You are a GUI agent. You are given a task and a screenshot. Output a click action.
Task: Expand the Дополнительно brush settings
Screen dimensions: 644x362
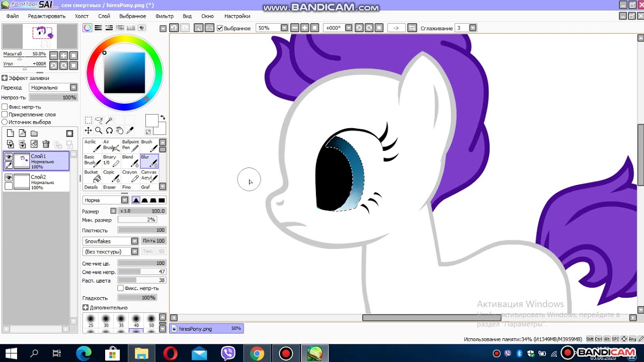(86, 307)
